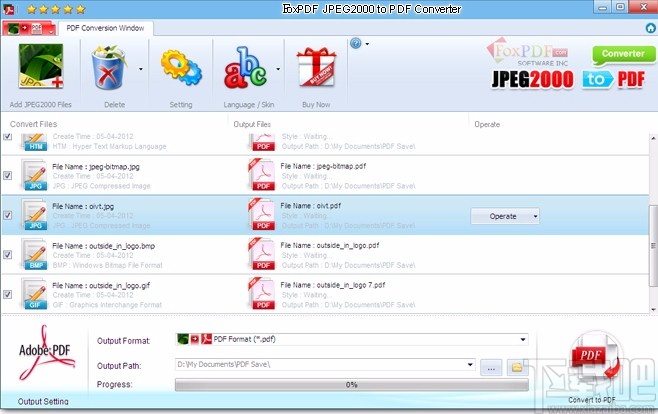
Task: Open application menu dropdown arrow at top-left
Action: click(x=51, y=31)
